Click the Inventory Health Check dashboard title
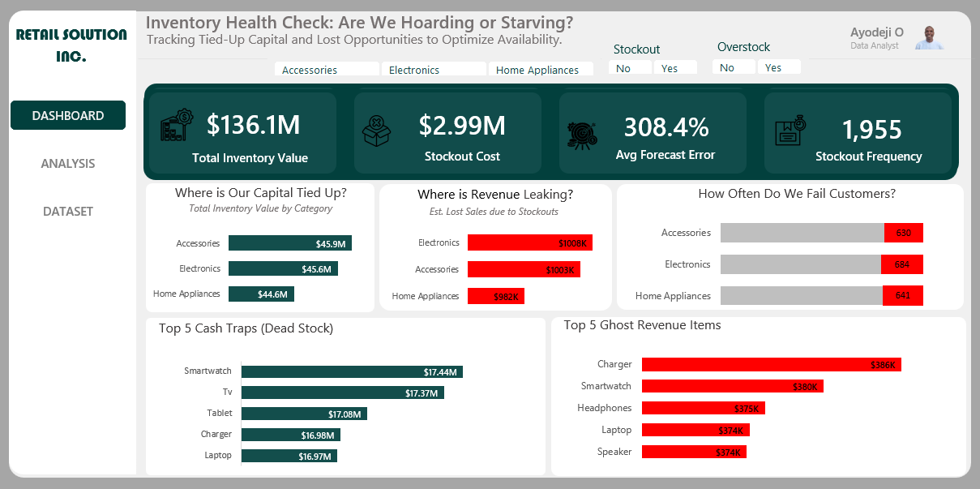 (x=359, y=22)
